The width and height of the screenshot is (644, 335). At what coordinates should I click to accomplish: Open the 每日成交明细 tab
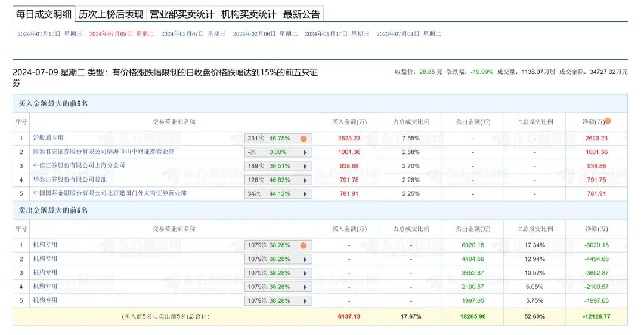pyautogui.click(x=44, y=14)
